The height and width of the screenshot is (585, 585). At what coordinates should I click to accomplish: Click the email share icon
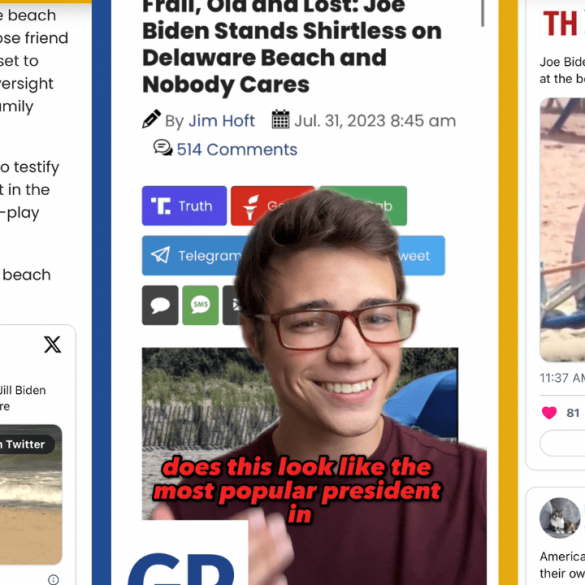(x=233, y=305)
